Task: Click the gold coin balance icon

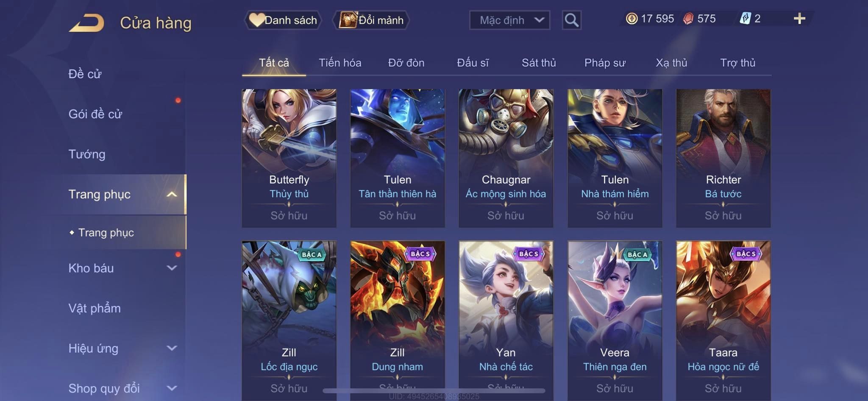Action: pos(632,19)
